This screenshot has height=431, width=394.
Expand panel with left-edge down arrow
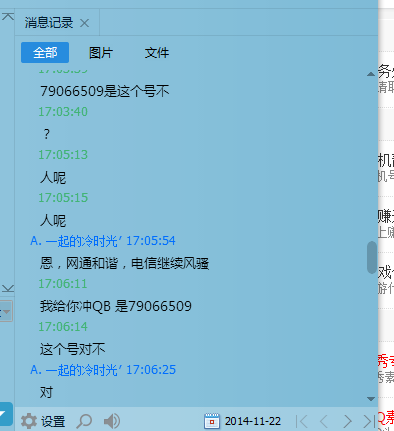click(8, 288)
